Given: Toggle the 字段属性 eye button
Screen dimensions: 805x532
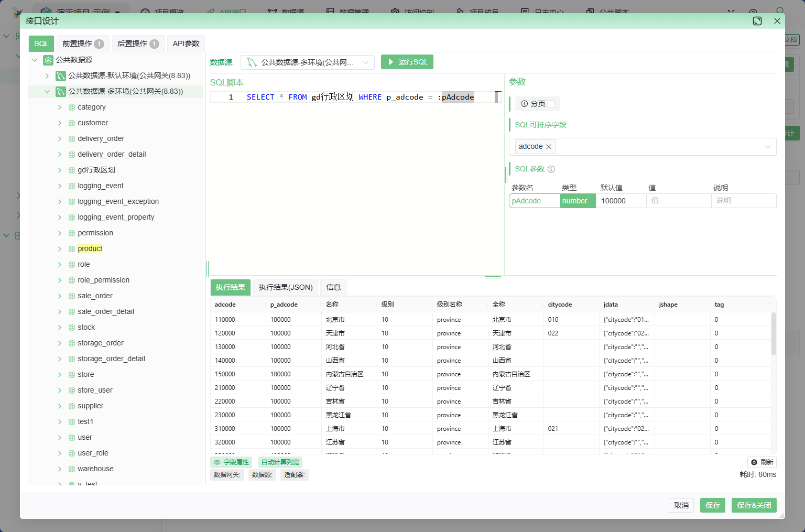Looking at the screenshot, I should coord(231,462).
